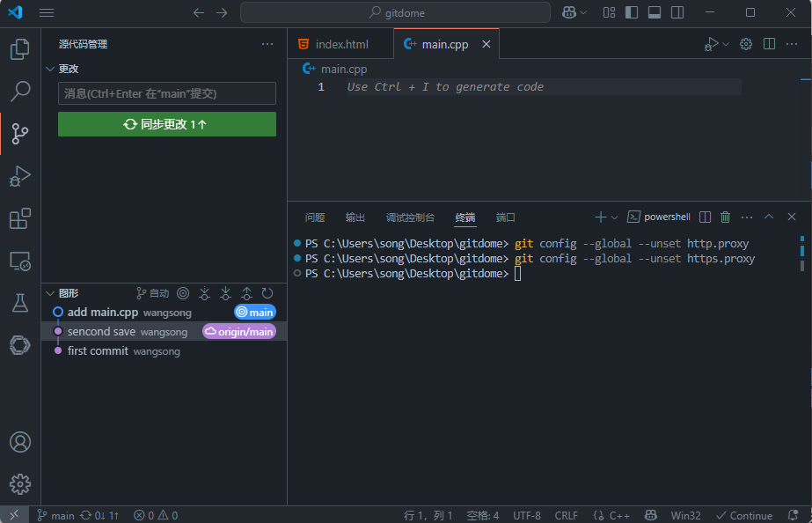Open the Testing flask icon

[19, 303]
